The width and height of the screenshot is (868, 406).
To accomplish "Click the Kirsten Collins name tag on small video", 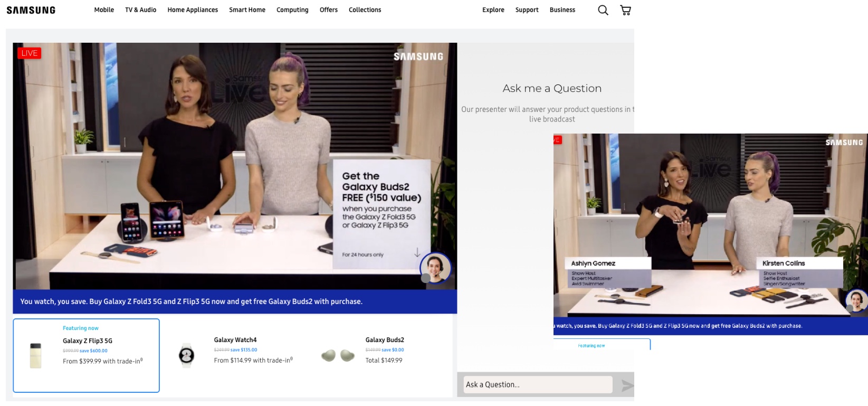I will [x=799, y=263].
